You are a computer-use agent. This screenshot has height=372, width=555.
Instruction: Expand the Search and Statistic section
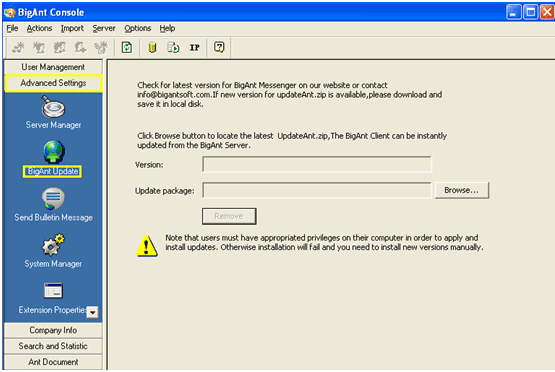[53, 346]
